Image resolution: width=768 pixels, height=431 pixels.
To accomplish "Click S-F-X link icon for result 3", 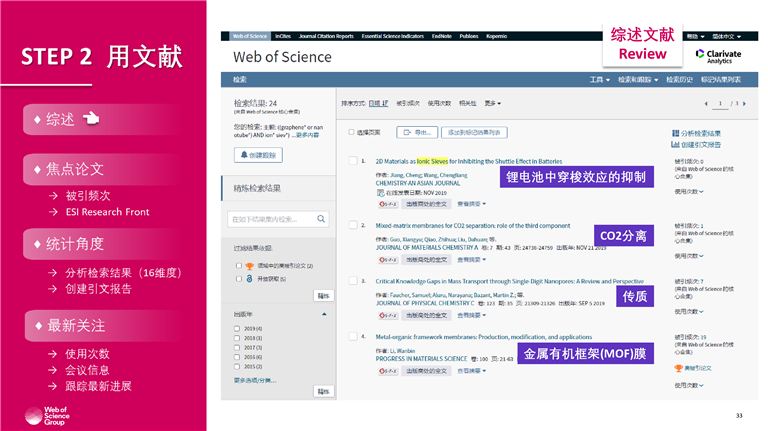I will point(388,315).
